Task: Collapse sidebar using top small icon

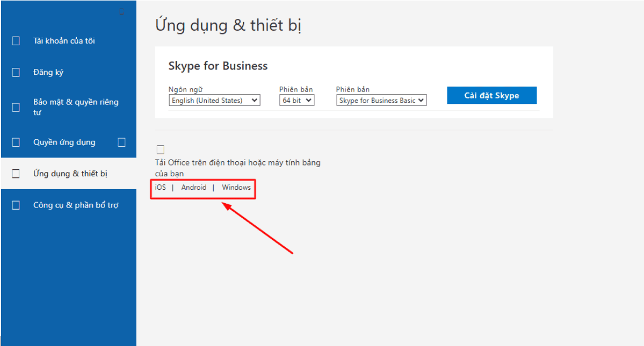Action: pos(122,11)
